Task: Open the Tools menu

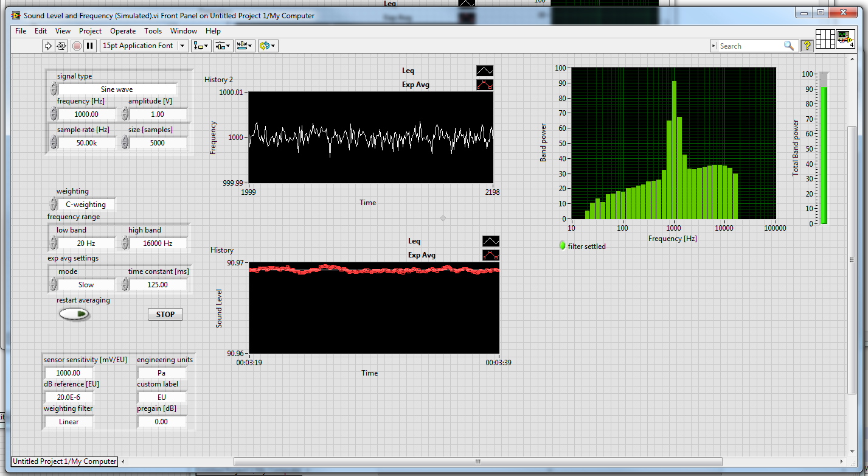Action: 153,31
